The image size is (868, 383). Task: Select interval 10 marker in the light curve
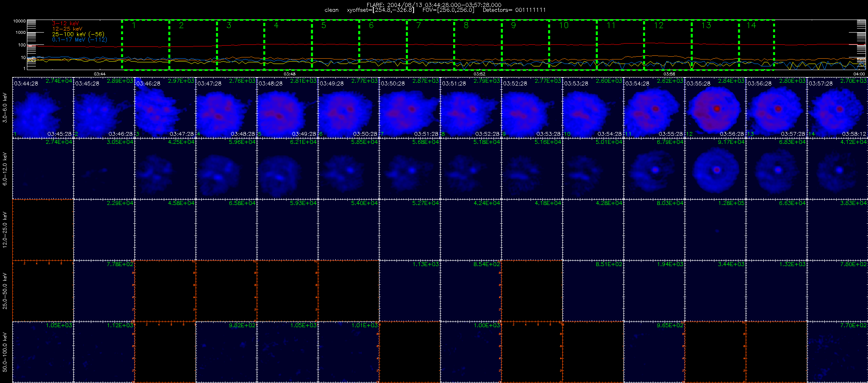point(564,25)
